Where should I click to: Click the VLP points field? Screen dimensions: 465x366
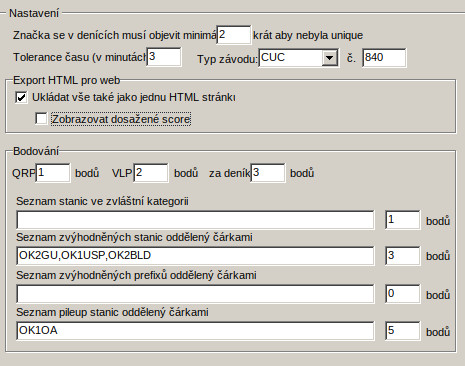click(151, 173)
